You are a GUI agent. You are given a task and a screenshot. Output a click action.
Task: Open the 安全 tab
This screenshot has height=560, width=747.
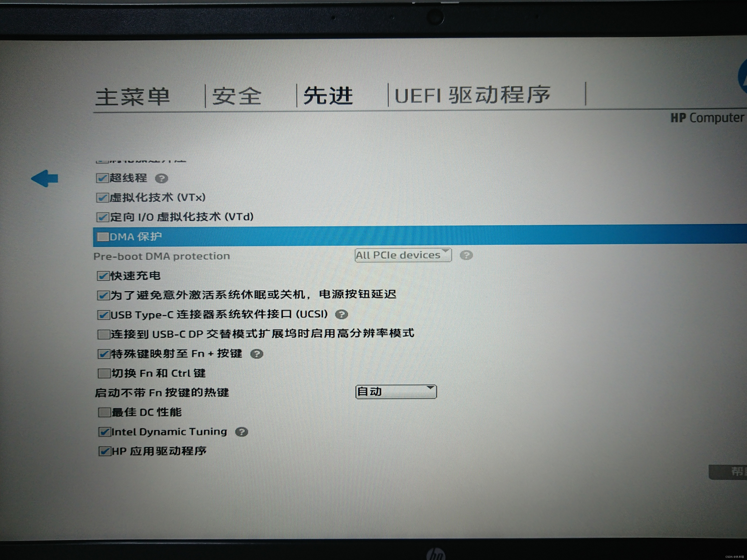[x=237, y=96]
